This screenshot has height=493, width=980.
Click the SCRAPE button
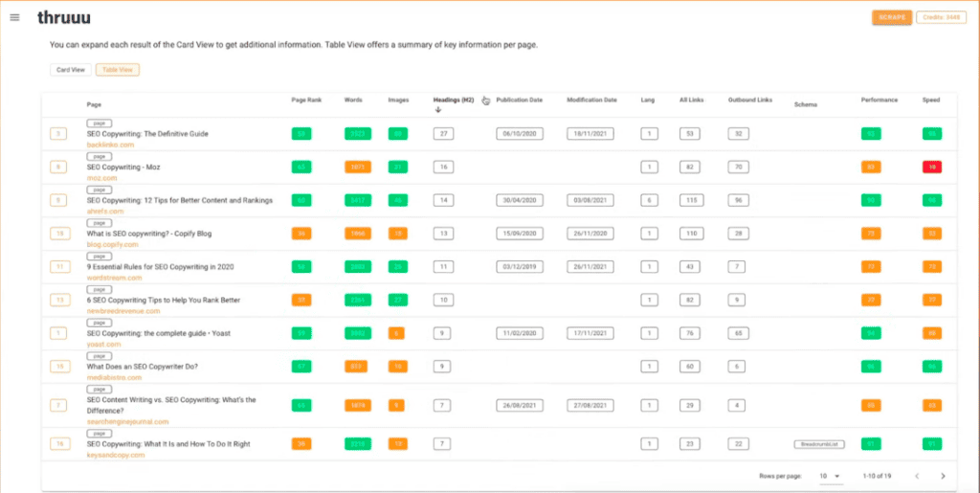tap(892, 17)
